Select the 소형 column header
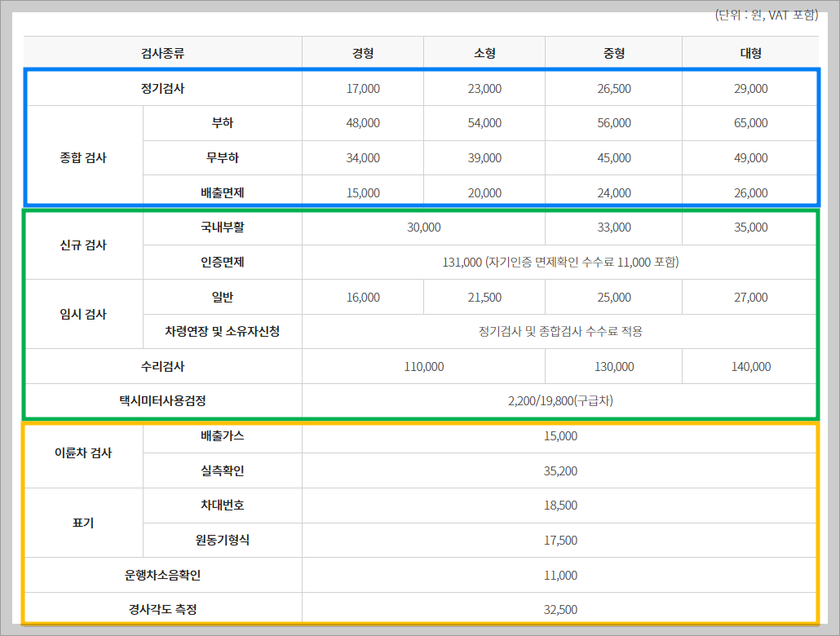 (484, 52)
